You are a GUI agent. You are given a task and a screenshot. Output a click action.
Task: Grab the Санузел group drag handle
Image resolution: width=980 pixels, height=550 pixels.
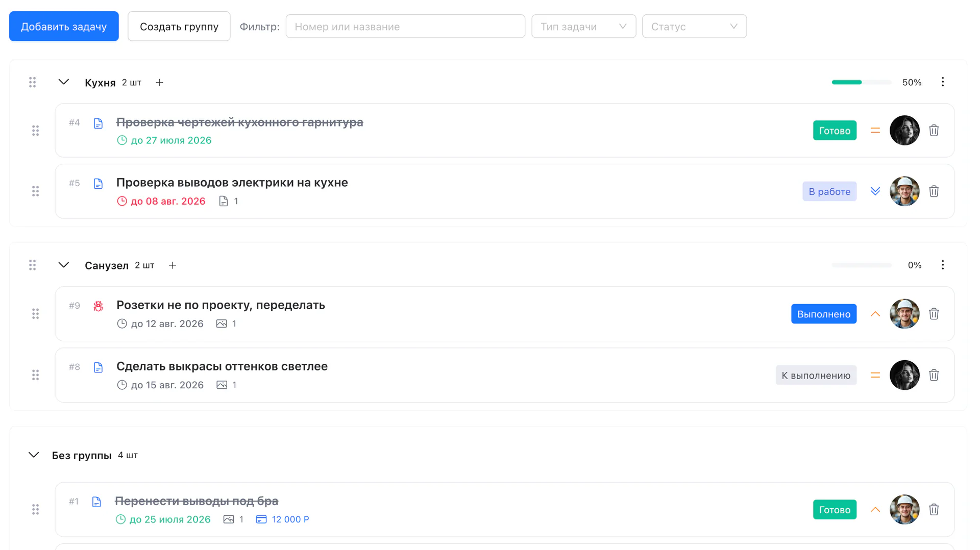tap(32, 265)
